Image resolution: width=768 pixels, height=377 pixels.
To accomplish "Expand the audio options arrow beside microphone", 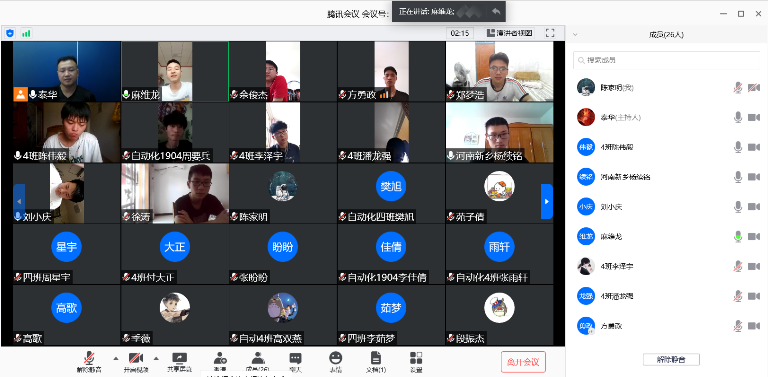I will click(116, 358).
